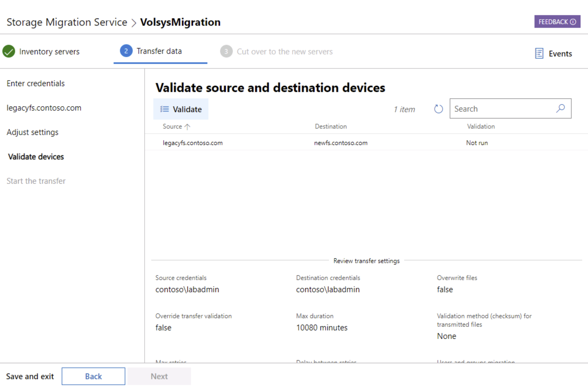Click the info icon inside the Feedback button

[x=573, y=22]
